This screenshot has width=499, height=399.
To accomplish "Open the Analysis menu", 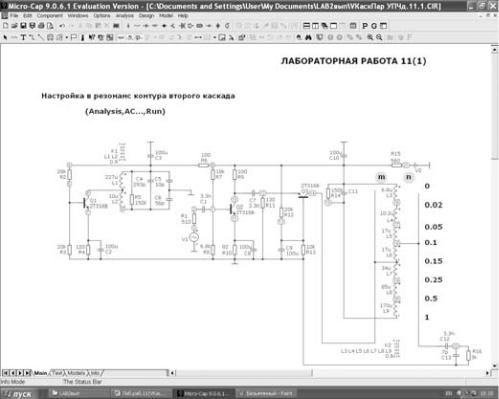I will [125, 16].
